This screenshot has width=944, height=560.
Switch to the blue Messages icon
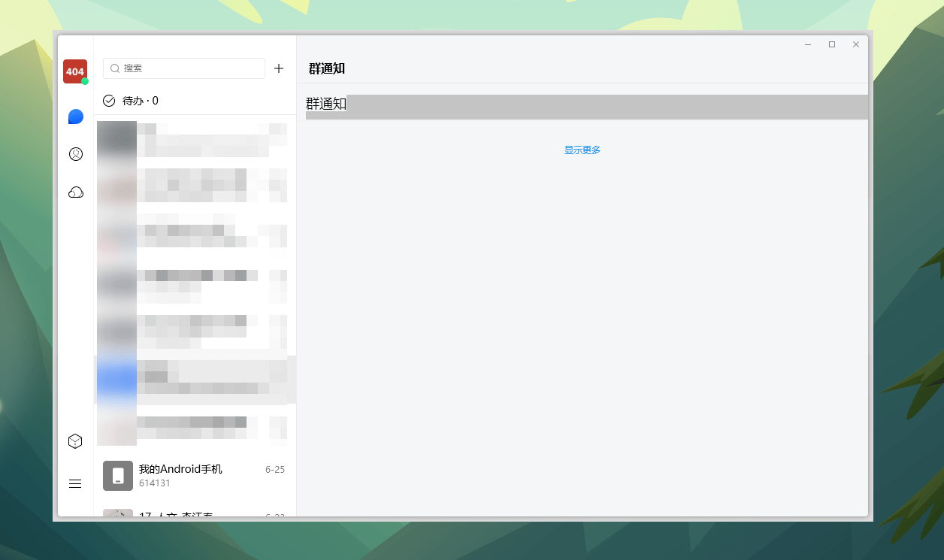75,117
